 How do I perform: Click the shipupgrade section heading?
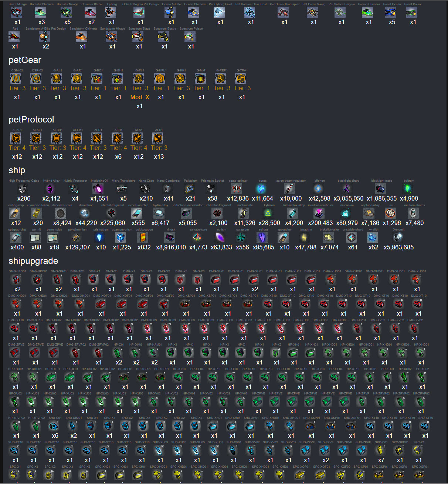[33, 261]
